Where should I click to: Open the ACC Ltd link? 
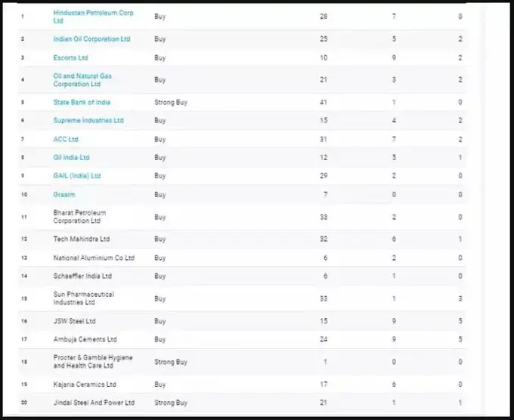click(66, 139)
